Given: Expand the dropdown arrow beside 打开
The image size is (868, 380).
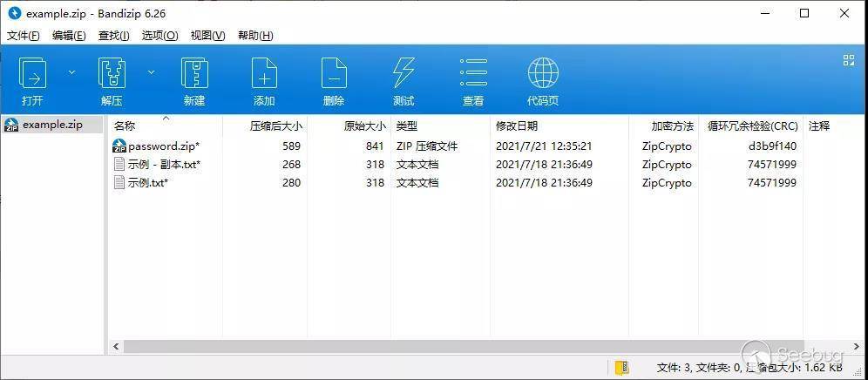Looking at the screenshot, I should (x=71, y=72).
